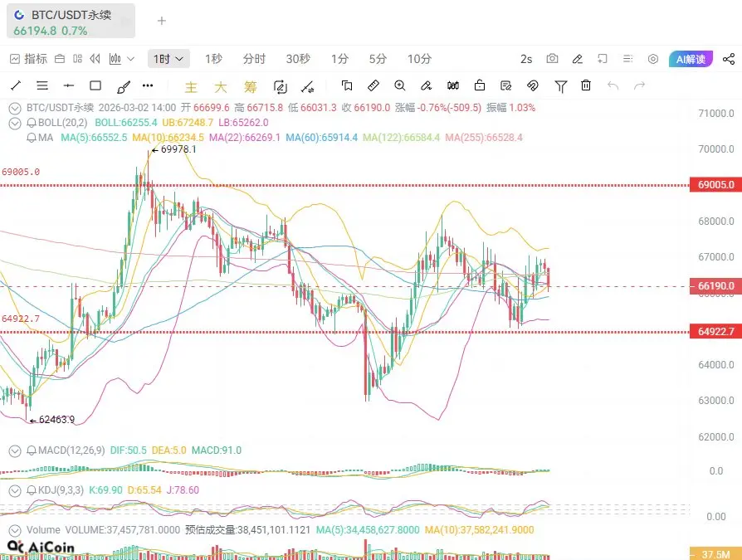Screen dimensions: 742x560
Task: Click the eraser tool icon
Action: [x=426, y=85]
